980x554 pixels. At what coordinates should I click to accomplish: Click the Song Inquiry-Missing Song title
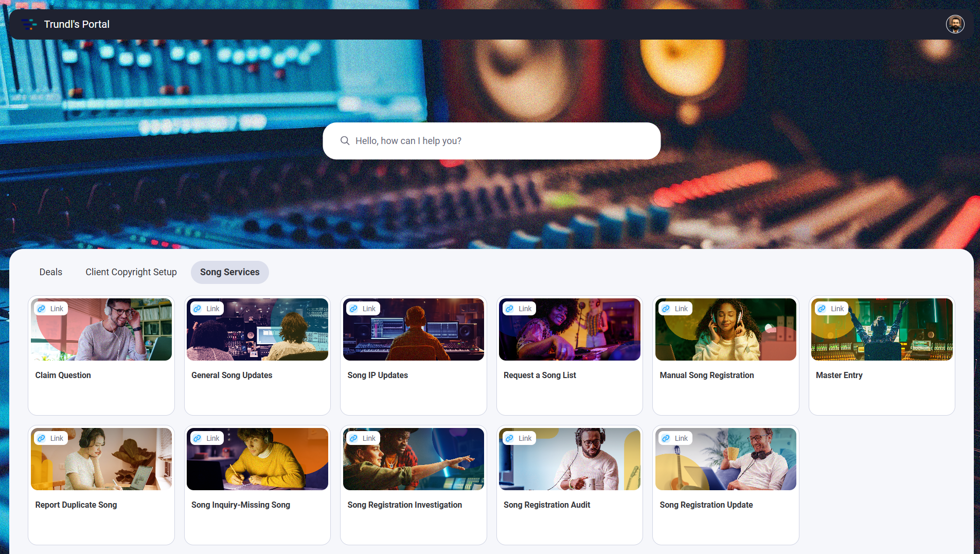(241, 505)
